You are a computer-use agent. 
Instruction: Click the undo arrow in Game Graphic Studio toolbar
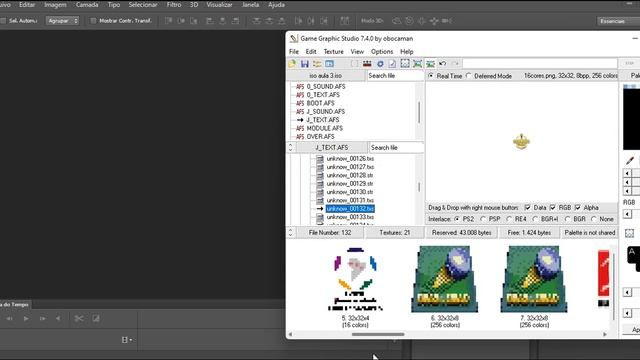pyautogui.click(x=442, y=64)
